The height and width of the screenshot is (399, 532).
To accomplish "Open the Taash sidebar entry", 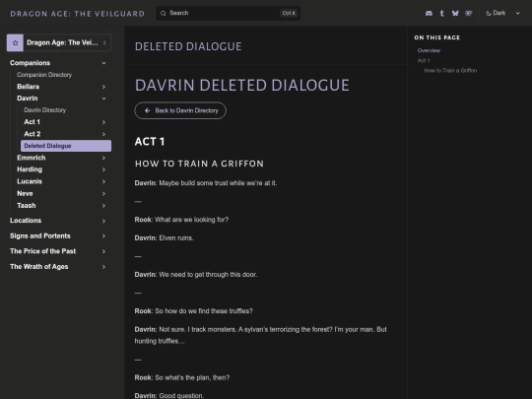I will tap(27, 206).
